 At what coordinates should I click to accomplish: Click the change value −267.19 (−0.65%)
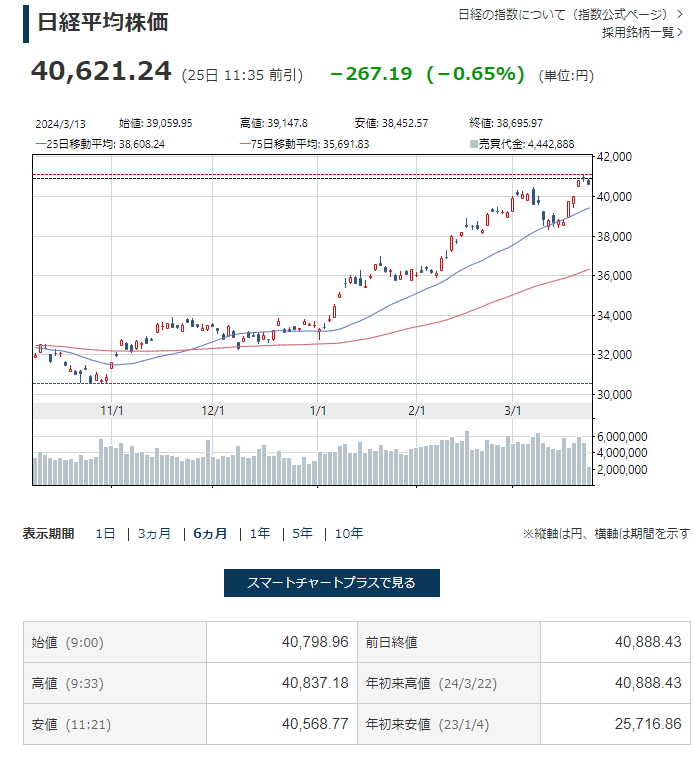(x=427, y=74)
